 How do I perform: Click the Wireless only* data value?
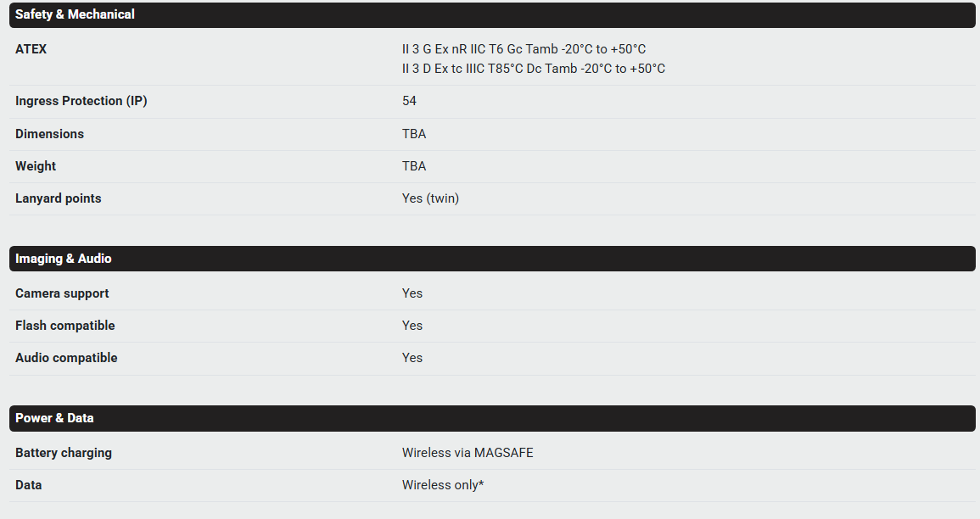click(443, 485)
